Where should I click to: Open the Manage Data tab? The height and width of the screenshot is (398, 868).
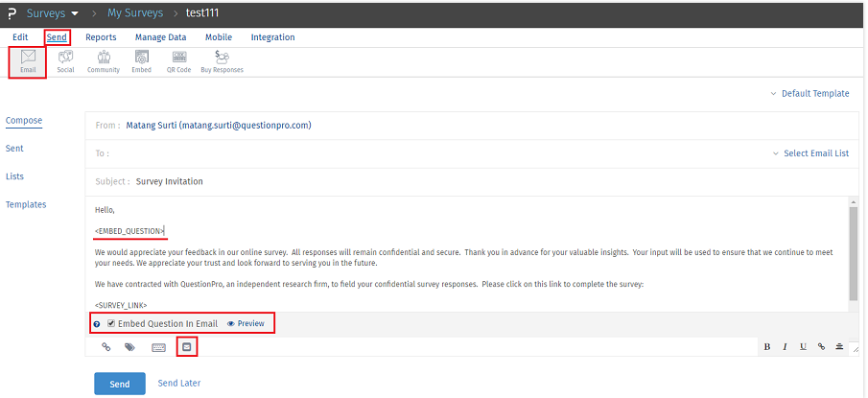pyautogui.click(x=160, y=37)
